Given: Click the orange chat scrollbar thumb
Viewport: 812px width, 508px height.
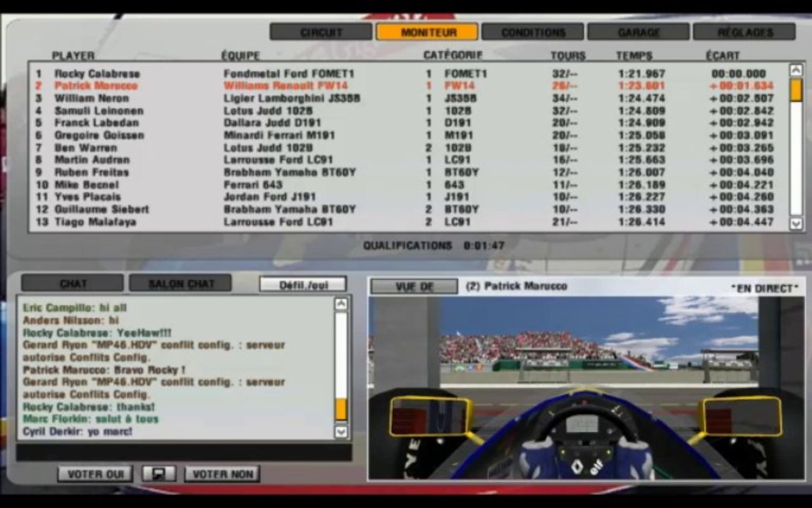Looking at the screenshot, I should (x=340, y=409).
